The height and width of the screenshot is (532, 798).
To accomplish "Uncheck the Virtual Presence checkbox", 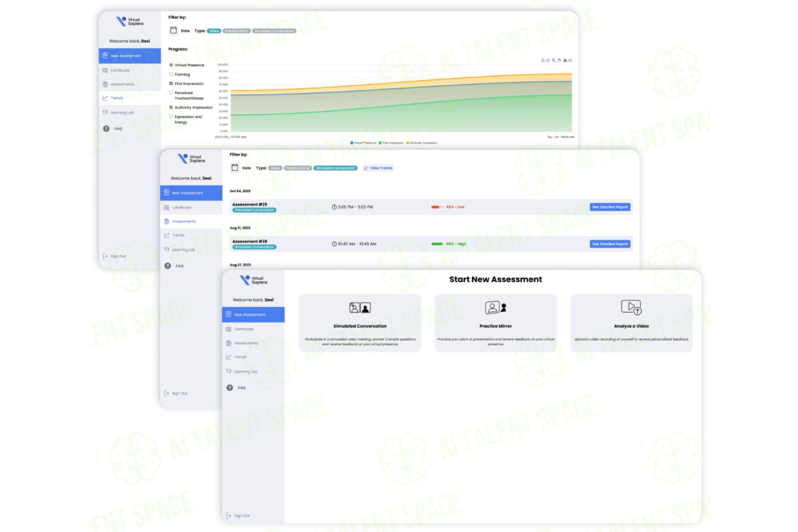I will click(171, 65).
